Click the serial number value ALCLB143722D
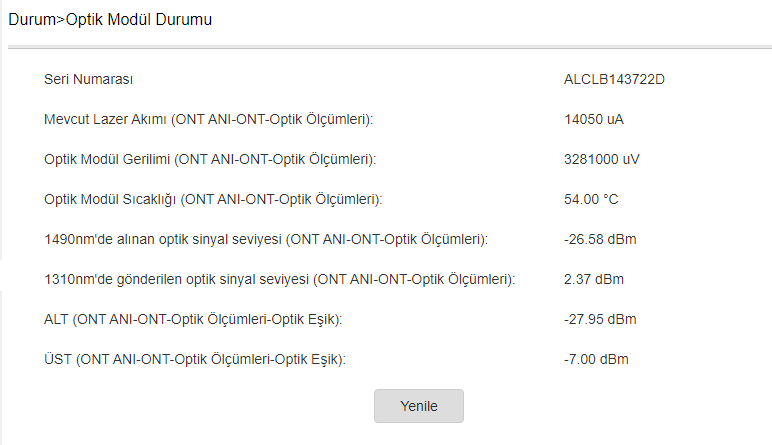This screenshot has height=445, width=772. click(x=614, y=79)
